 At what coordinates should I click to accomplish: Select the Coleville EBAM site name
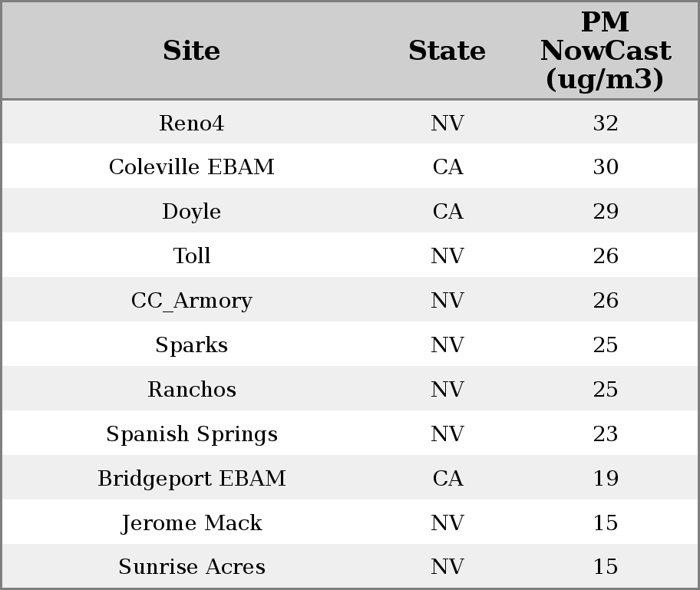pyautogui.click(x=191, y=167)
